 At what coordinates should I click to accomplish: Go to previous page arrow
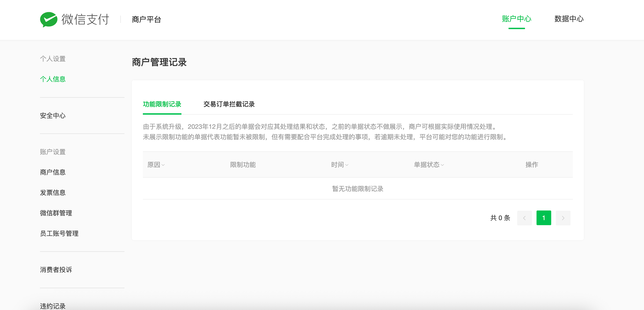coord(524,218)
